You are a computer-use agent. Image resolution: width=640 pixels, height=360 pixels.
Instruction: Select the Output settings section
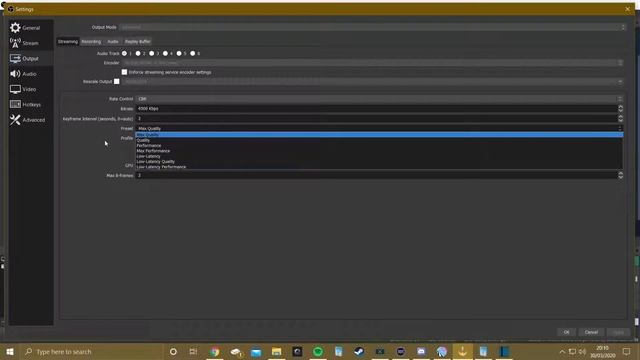31,58
